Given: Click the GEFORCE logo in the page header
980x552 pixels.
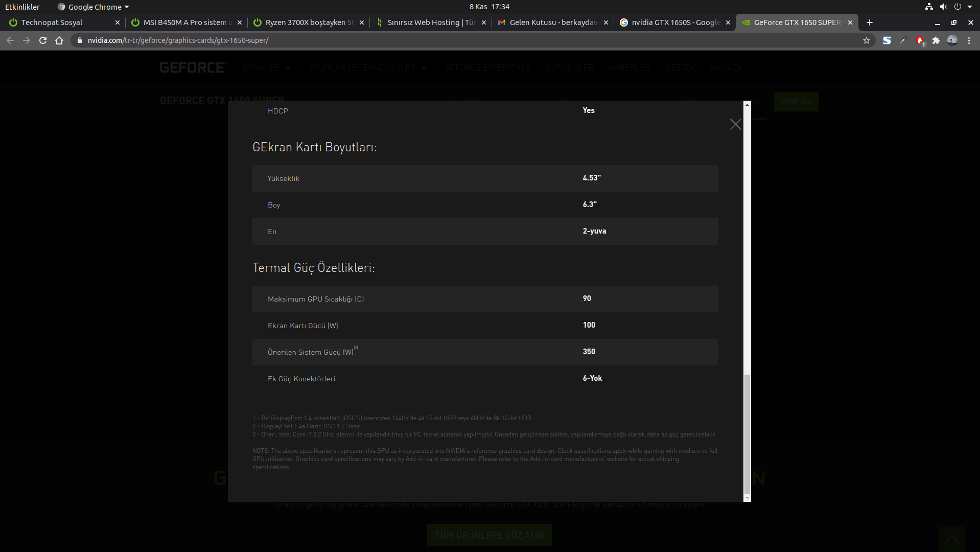Looking at the screenshot, I should click(x=193, y=67).
